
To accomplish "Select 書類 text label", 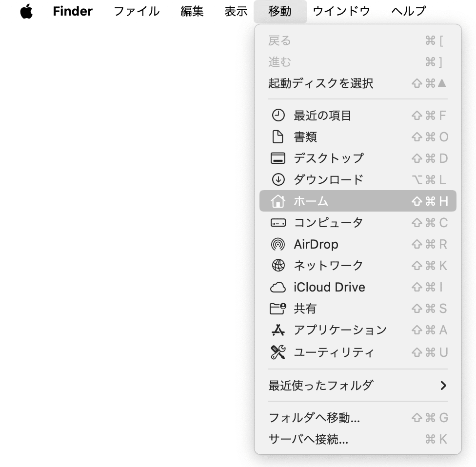I will click(x=305, y=137).
